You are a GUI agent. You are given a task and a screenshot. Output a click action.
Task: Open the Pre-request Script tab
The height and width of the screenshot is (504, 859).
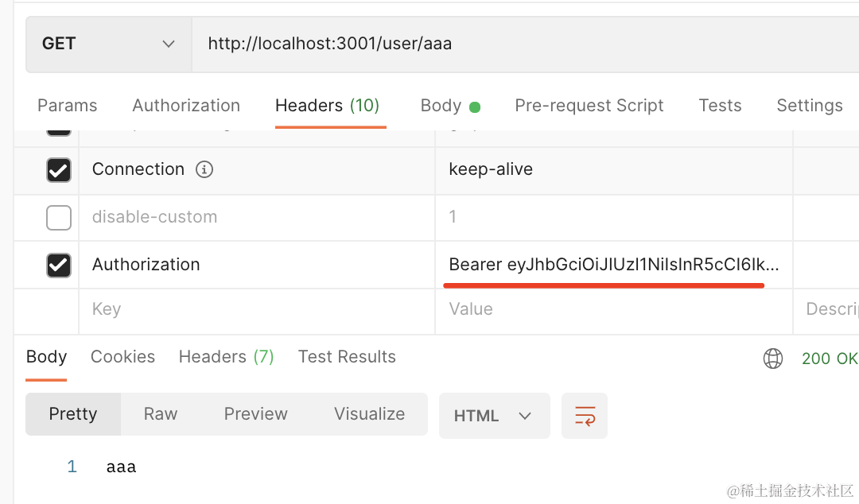coord(589,106)
